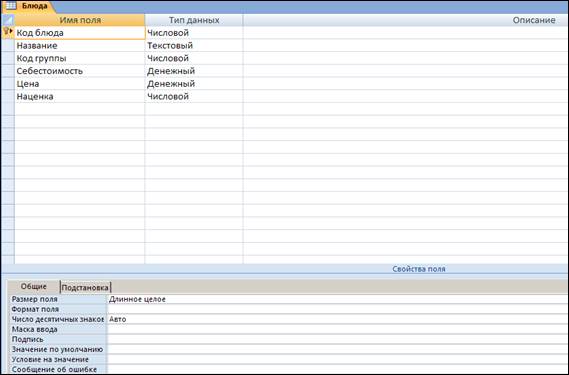Viewport: 569px width, 375px height.
Task: Click the Цена field name cell
Action: tap(80, 83)
